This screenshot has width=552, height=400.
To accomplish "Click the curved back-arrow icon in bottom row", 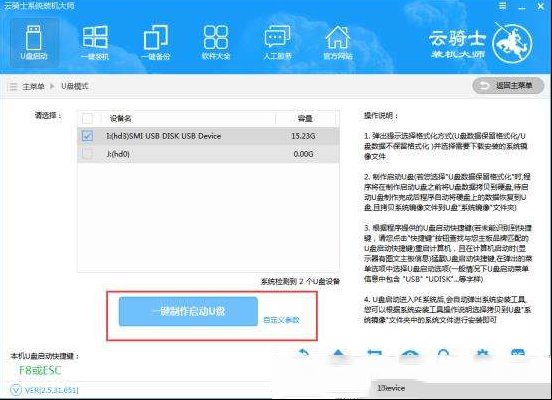I will pyautogui.click(x=303, y=353).
